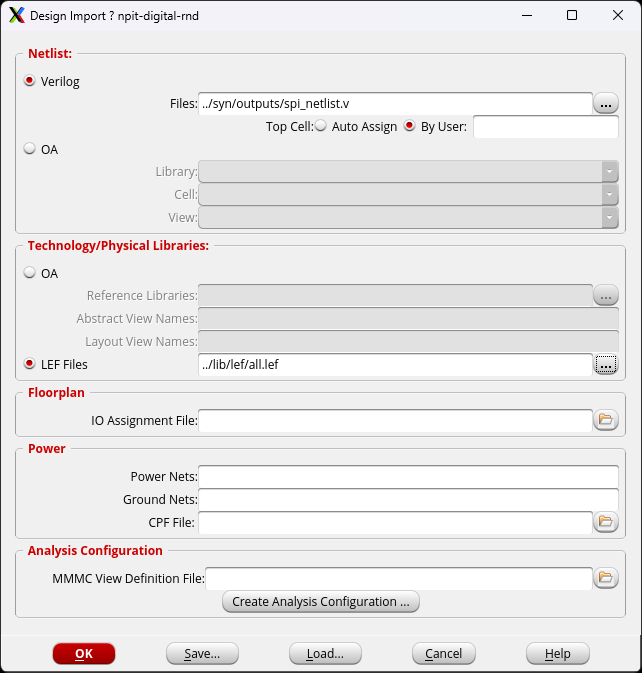
Task: Click the IO Assignment File field
Action: [395, 421]
